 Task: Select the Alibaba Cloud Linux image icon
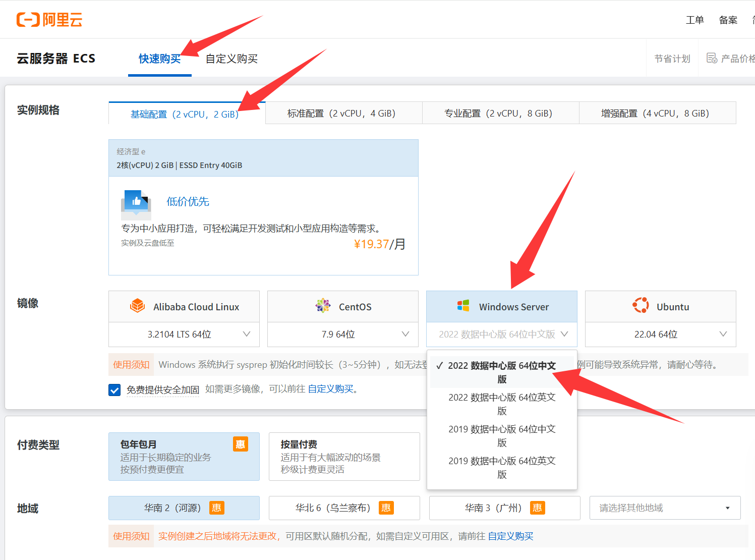[x=137, y=306]
